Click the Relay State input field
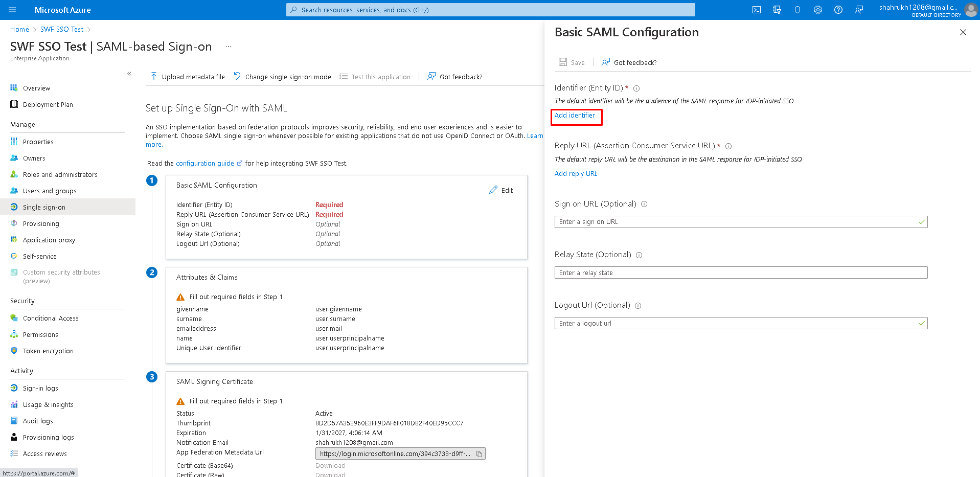Viewport: 980px width, 477px height. point(741,273)
